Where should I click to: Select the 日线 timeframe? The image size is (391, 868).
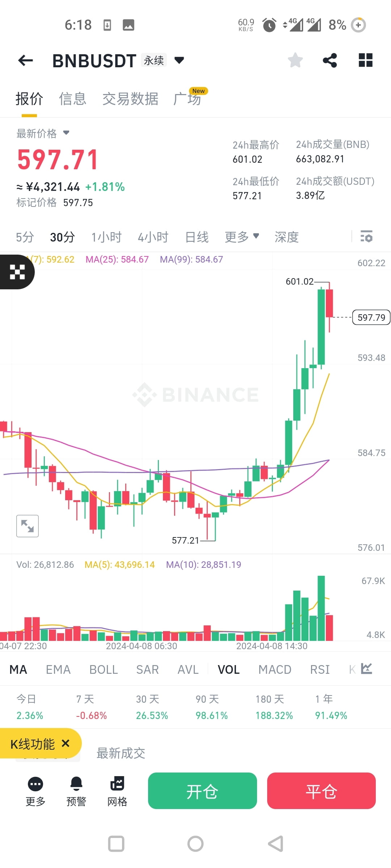coord(197,237)
